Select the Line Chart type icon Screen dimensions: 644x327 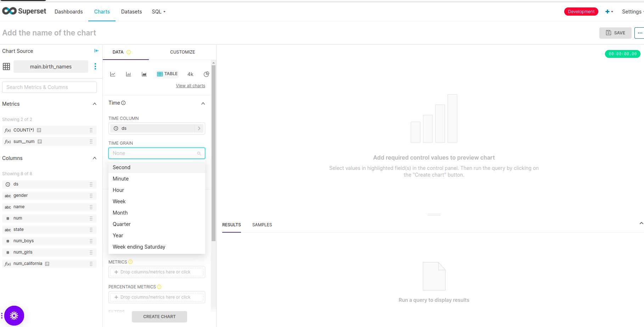pyautogui.click(x=113, y=74)
